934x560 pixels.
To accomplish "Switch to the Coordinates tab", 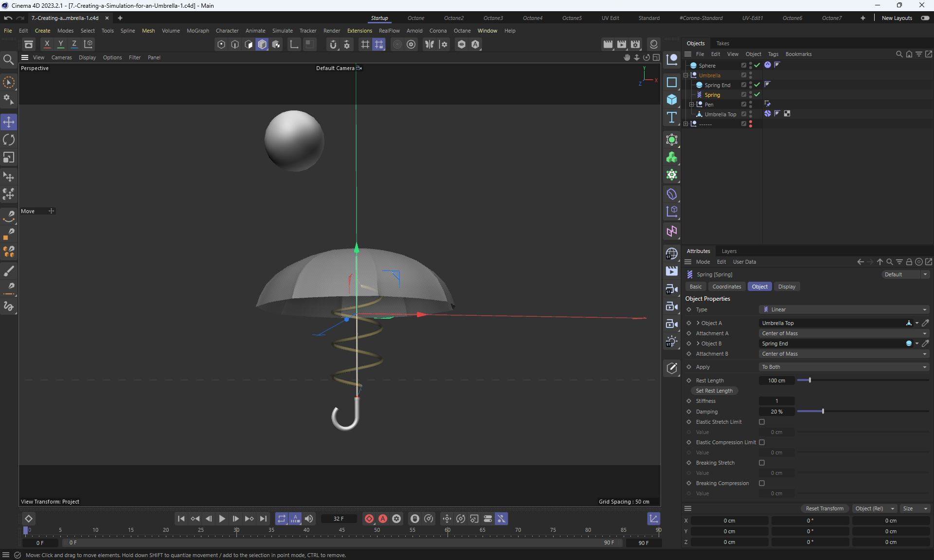I will click(726, 287).
